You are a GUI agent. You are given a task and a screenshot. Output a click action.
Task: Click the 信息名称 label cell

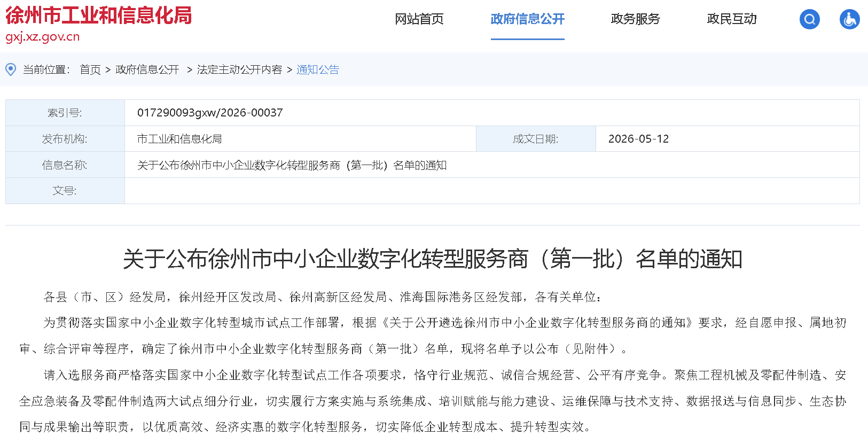(x=65, y=165)
